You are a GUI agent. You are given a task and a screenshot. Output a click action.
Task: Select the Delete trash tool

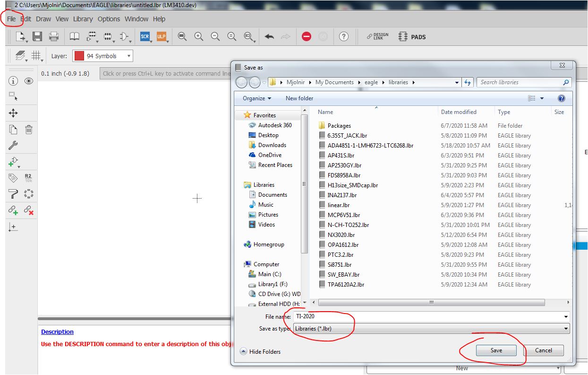(29, 130)
